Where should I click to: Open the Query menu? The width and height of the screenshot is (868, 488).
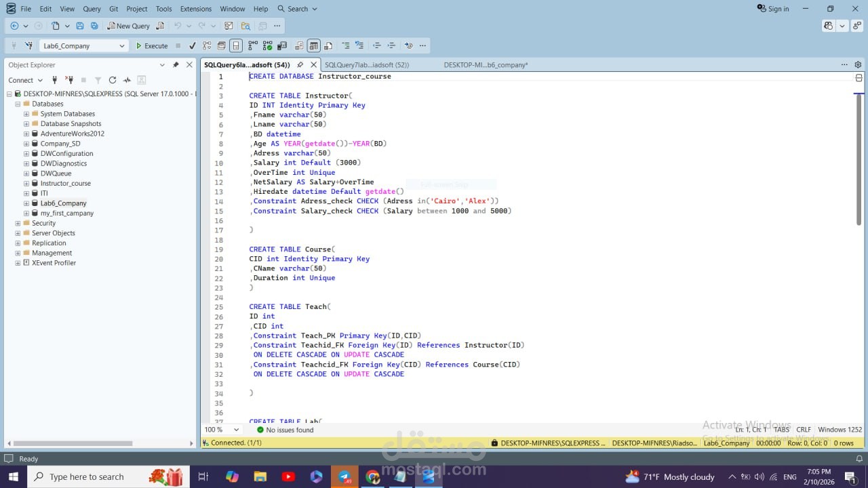(92, 9)
